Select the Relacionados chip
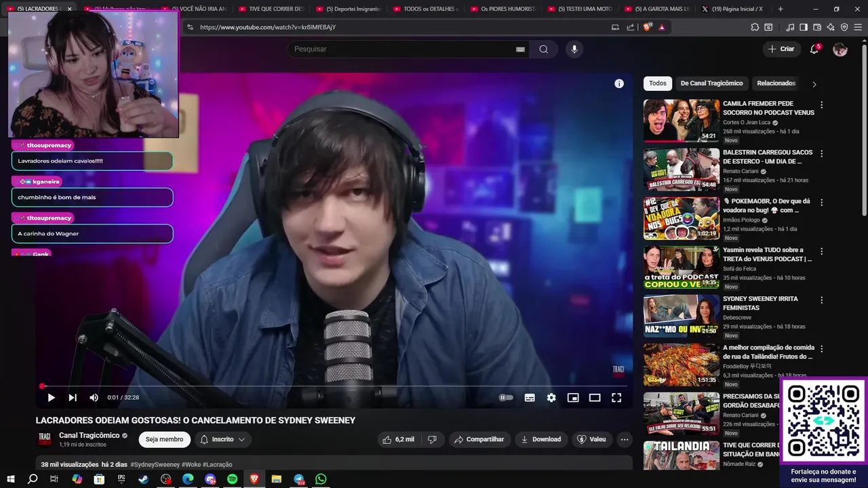This screenshot has height=488, width=868. coord(776,83)
